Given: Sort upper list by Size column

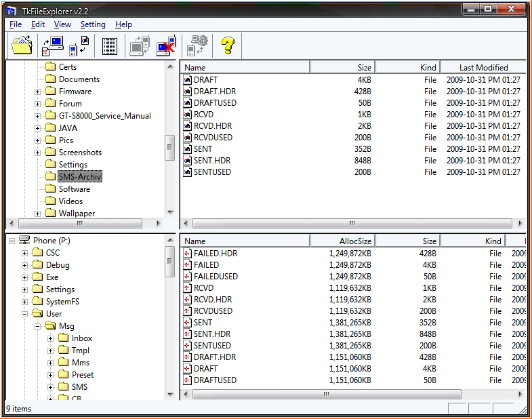Looking at the screenshot, I should [x=342, y=68].
